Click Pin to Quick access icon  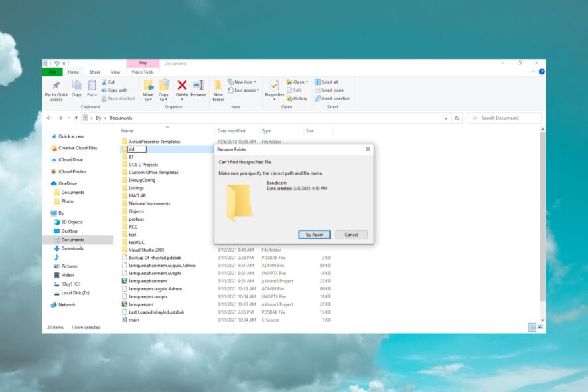(56, 86)
